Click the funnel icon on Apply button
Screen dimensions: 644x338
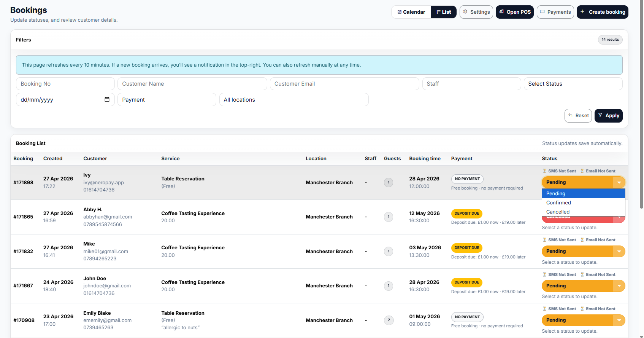(x=600, y=115)
